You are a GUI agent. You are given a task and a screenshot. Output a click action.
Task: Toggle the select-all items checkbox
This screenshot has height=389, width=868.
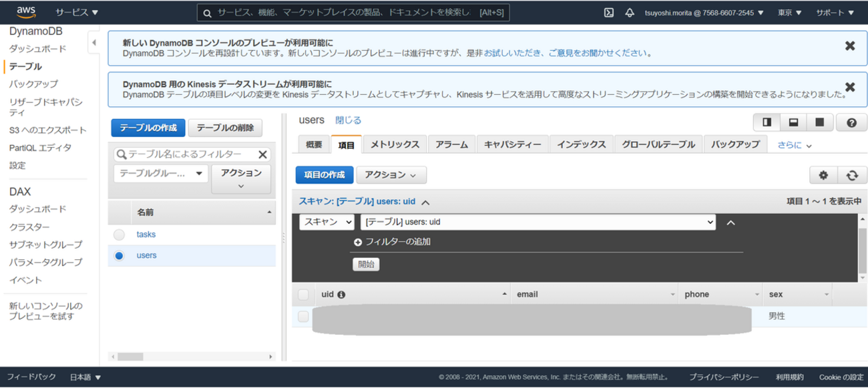point(303,294)
